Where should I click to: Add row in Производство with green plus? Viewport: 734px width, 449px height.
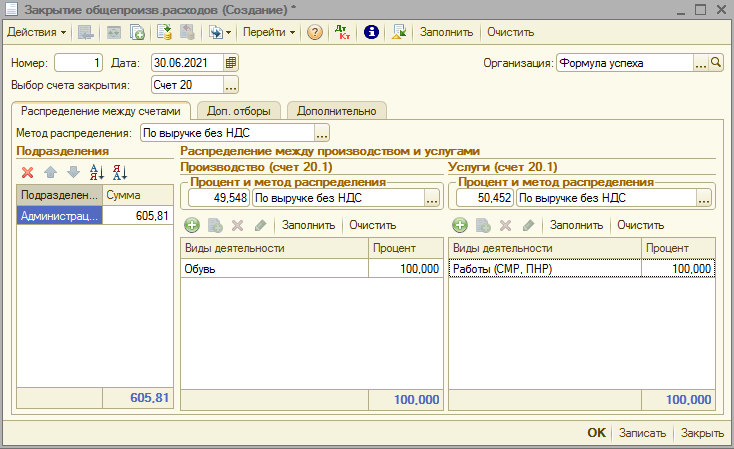click(192, 225)
